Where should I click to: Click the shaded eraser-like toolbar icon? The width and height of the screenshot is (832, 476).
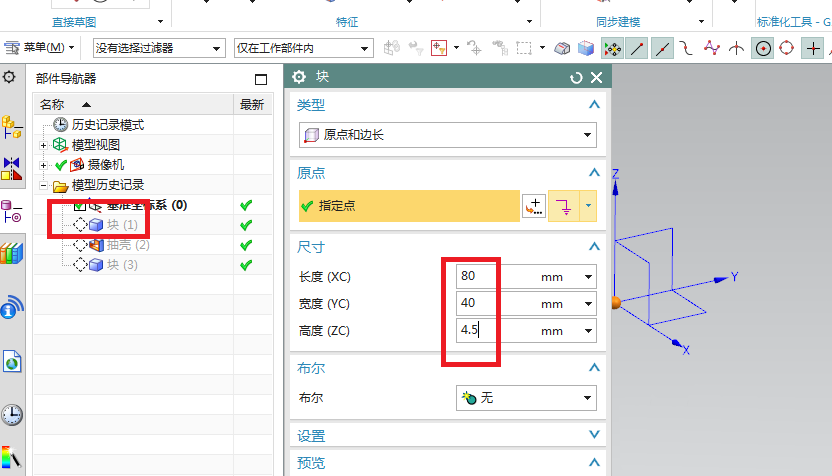point(562,48)
